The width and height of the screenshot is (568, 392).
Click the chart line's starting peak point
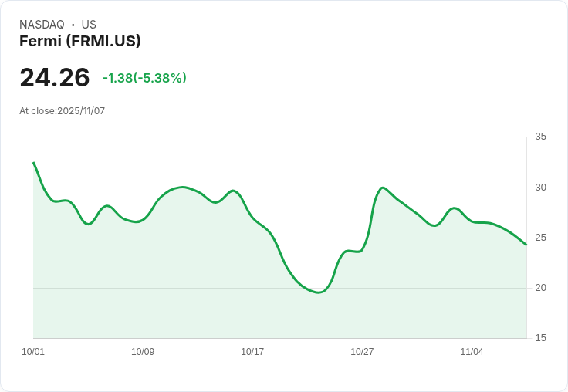(x=33, y=163)
